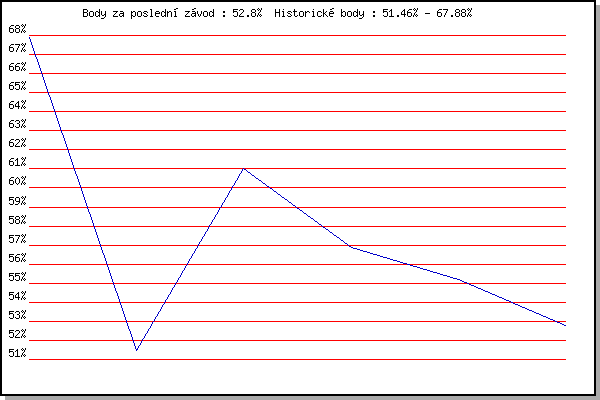
Task: Click the final data point at the line's right end
Action: (x=565, y=325)
